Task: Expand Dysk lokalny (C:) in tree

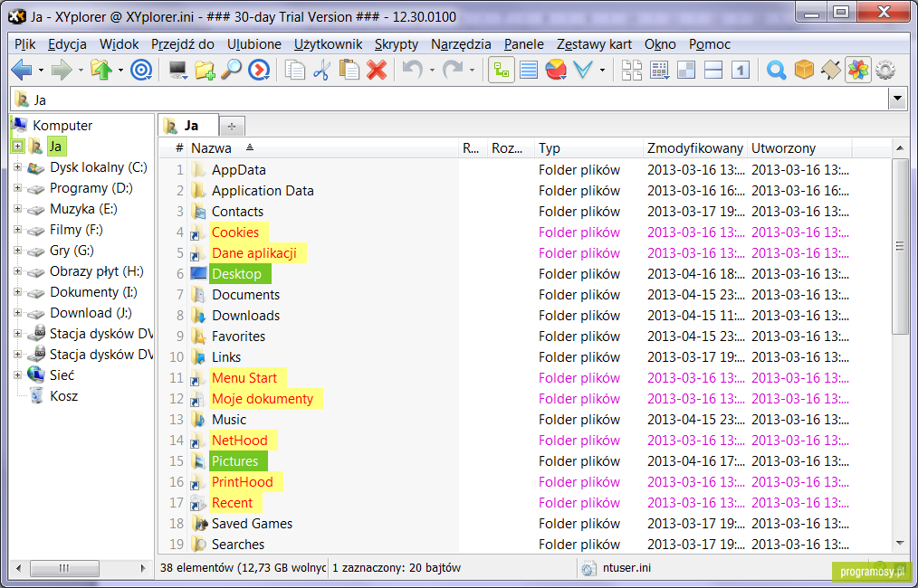Action: (17, 168)
